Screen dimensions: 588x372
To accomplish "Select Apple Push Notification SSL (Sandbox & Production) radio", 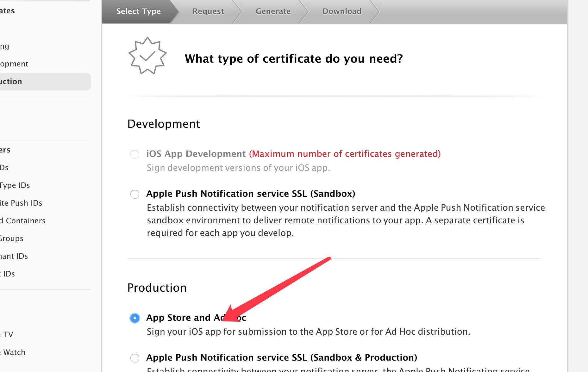I will coord(135,358).
